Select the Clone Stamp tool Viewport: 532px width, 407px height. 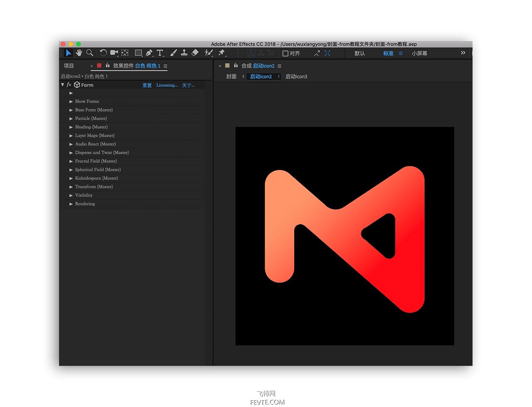[x=184, y=53]
